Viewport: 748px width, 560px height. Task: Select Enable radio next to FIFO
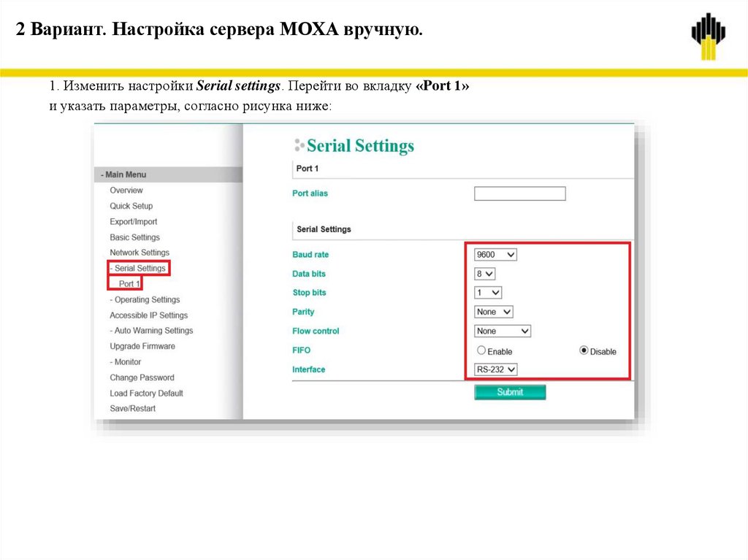481,350
